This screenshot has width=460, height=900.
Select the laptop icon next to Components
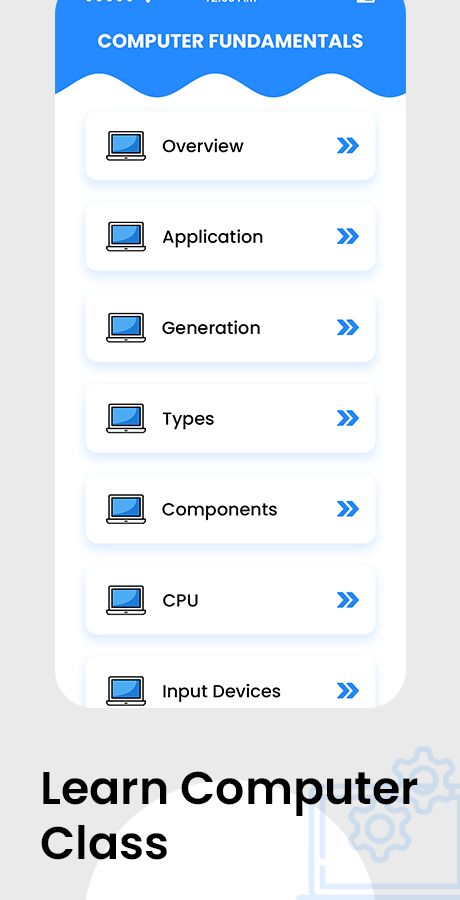tap(126, 509)
